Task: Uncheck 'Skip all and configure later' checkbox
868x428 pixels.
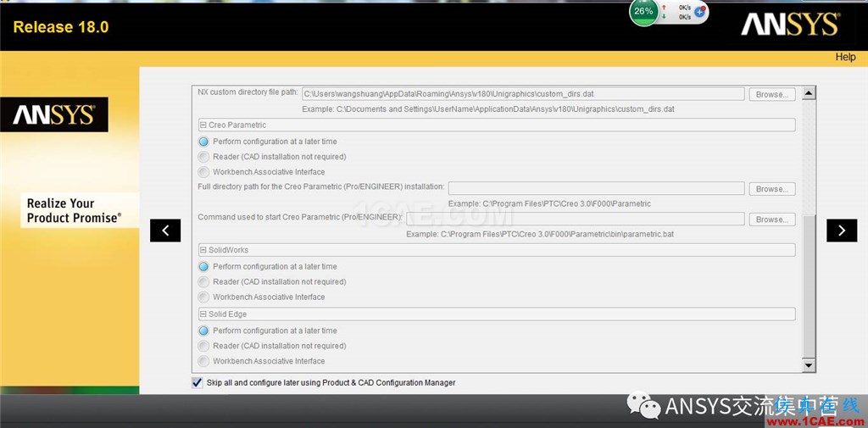Action: (197, 382)
